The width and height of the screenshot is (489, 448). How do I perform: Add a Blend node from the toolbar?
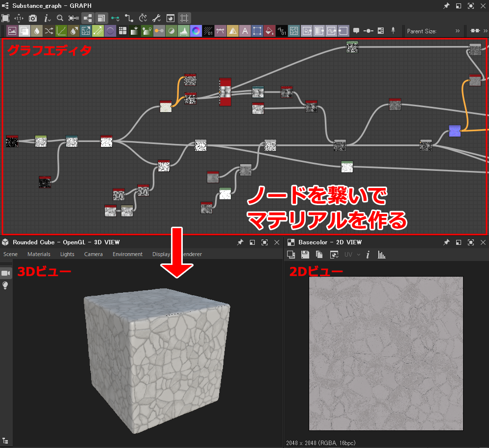tap(24, 31)
